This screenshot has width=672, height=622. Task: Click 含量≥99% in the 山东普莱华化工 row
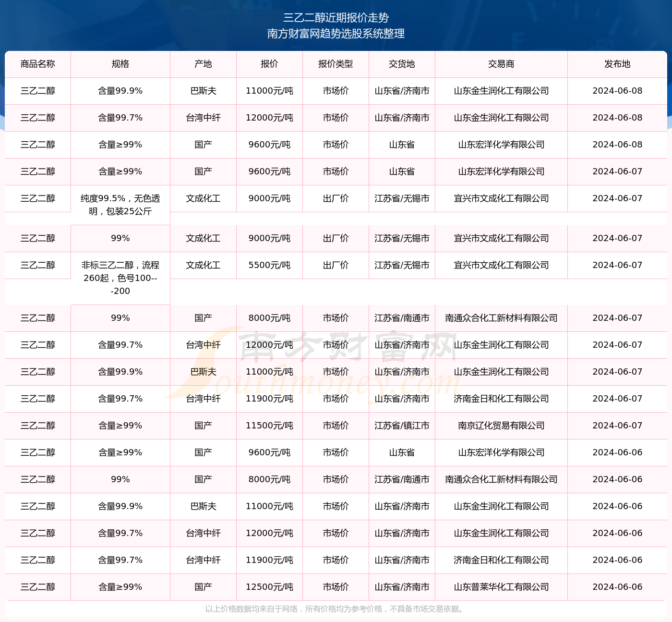tap(120, 587)
